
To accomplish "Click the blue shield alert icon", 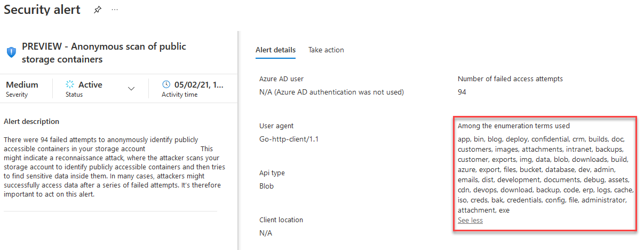I will (11, 52).
